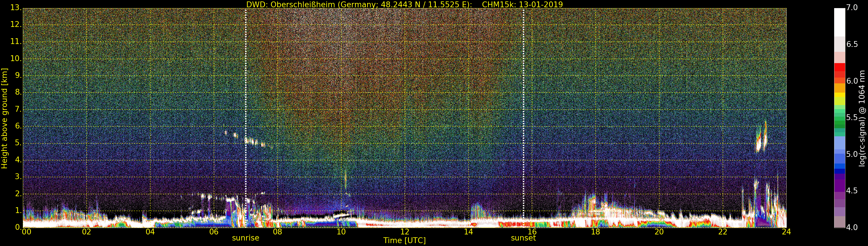
Task: Click the '12.' height tick label
Action: tap(16, 25)
